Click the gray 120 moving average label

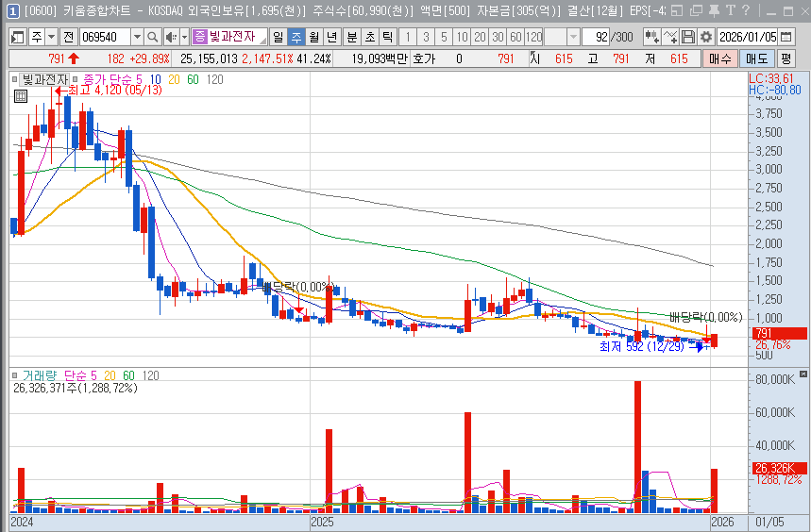coord(214,79)
